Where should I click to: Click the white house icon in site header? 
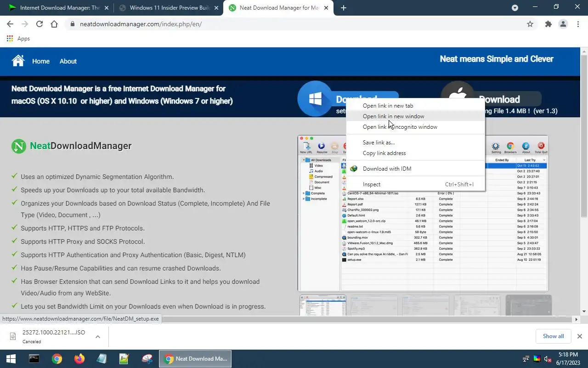click(x=18, y=61)
